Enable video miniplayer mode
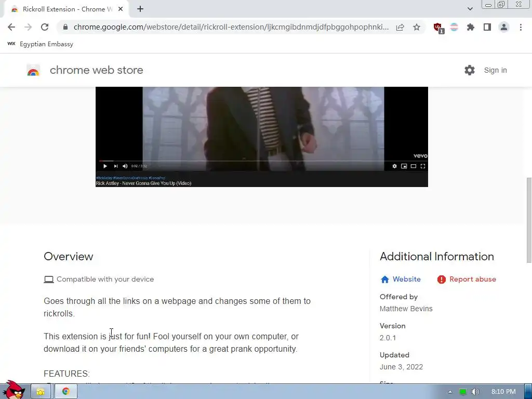This screenshot has width=532, height=399. (x=404, y=166)
